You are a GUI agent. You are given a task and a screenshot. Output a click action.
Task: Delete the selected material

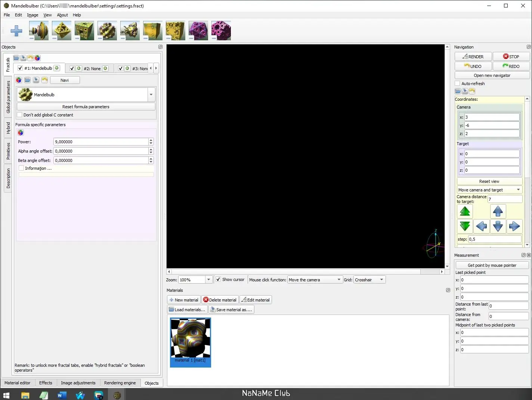[220, 300]
